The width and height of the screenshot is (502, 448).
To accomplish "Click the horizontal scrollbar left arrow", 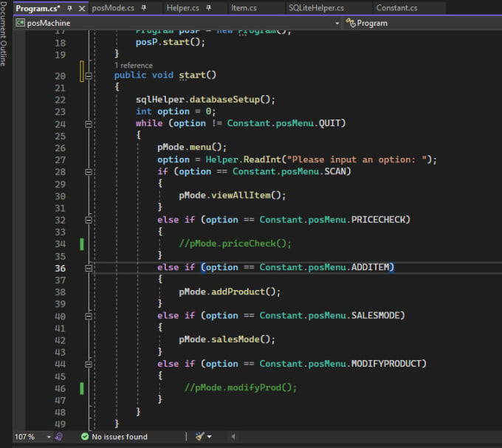I will click(x=233, y=437).
